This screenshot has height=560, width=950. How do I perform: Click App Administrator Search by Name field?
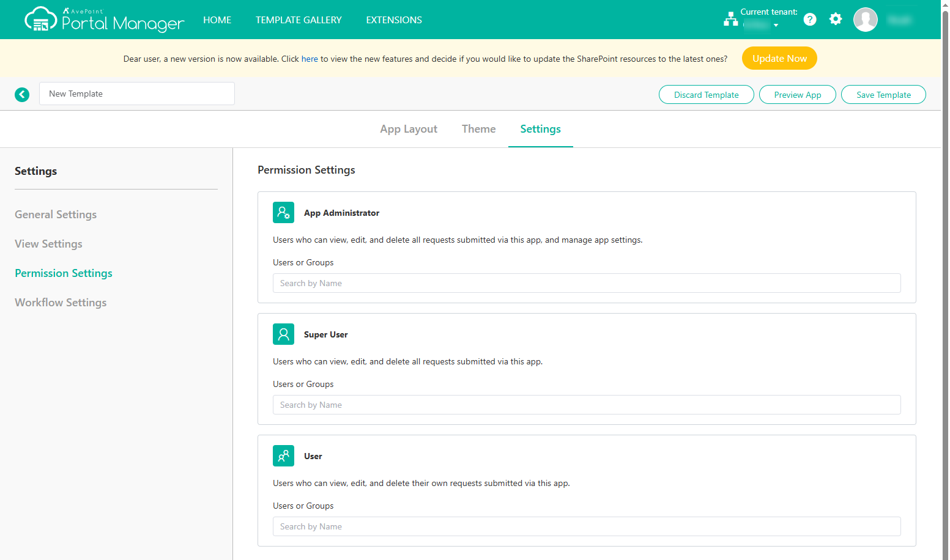pyautogui.click(x=586, y=283)
